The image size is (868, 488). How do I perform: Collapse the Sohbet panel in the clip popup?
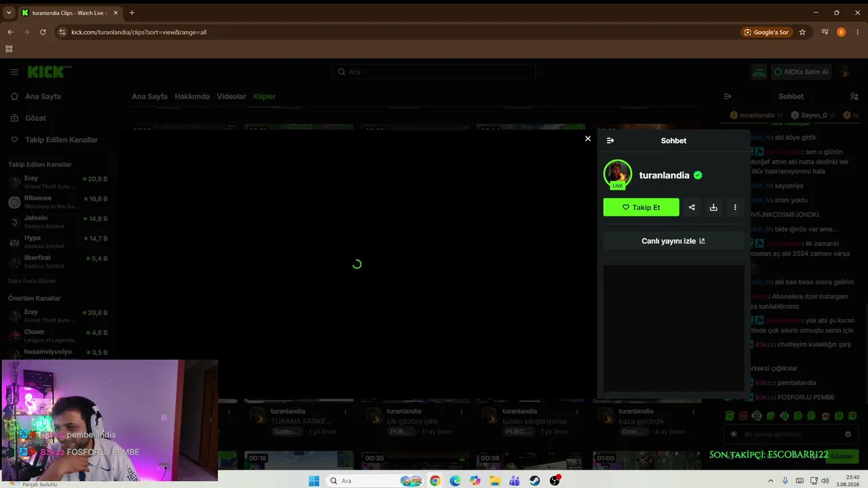pyautogui.click(x=610, y=140)
